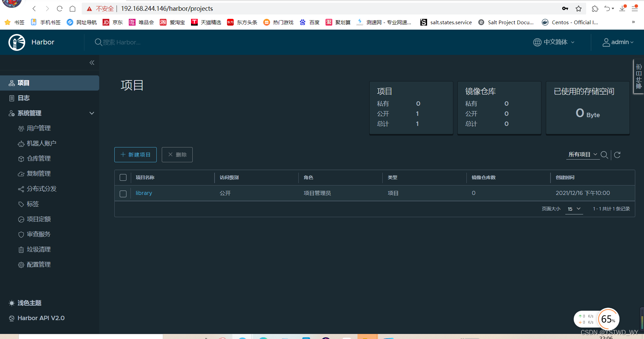The image size is (644, 339).
Task: Open the page size 15 dropdown
Action: 574,209
